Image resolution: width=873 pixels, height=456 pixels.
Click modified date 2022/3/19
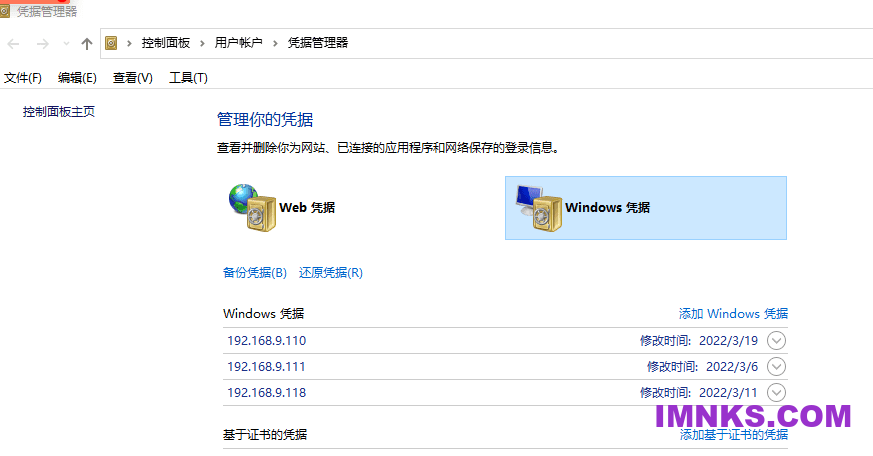(728, 341)
